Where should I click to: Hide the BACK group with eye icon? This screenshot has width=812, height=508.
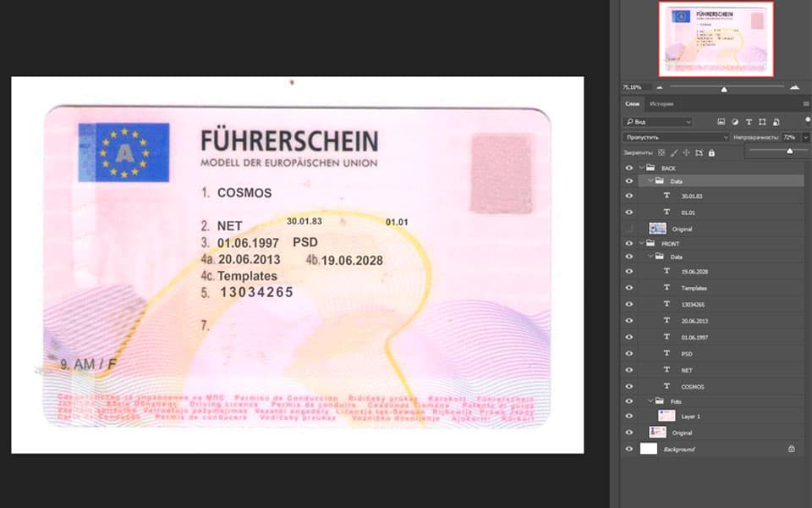[628, 168]
